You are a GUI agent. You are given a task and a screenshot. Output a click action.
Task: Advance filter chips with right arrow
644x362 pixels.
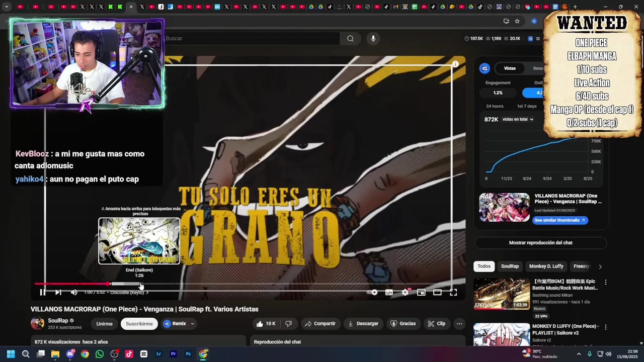(x=600, y=266)
